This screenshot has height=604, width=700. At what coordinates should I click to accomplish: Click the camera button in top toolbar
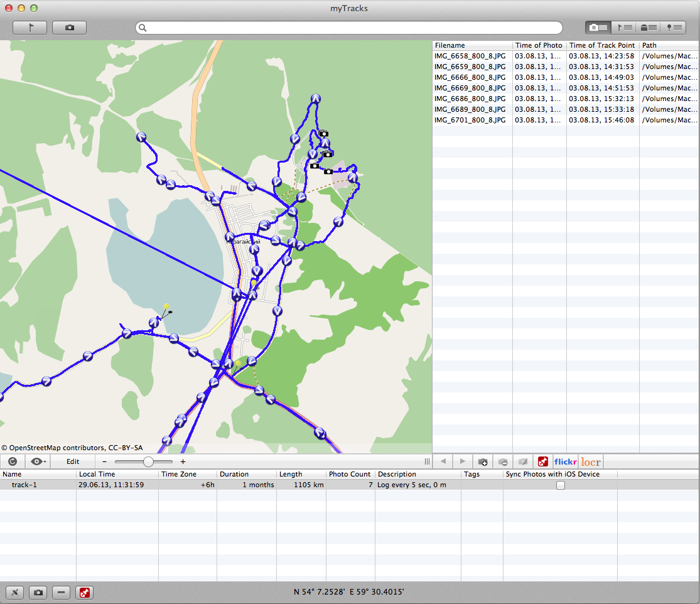click(x=69, y=28)
